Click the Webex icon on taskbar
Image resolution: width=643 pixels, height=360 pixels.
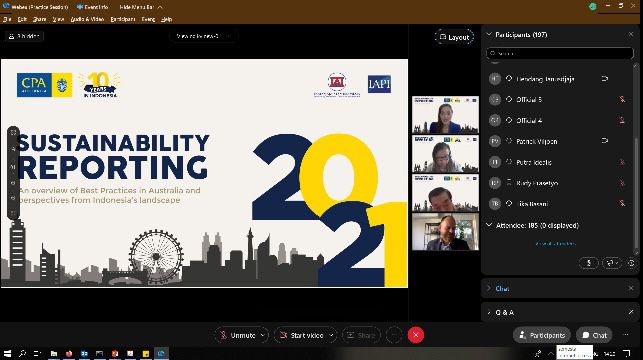pyautogui.click(x=161, y=353)
